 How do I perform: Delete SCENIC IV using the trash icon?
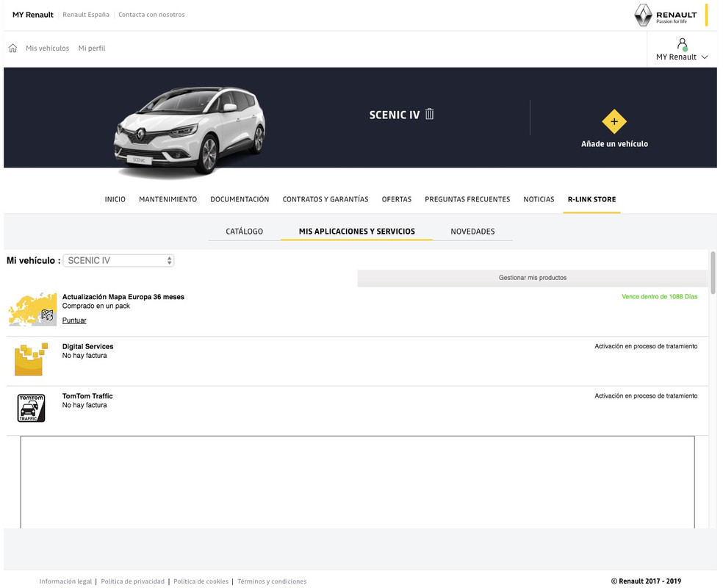[x=429, y=114]
